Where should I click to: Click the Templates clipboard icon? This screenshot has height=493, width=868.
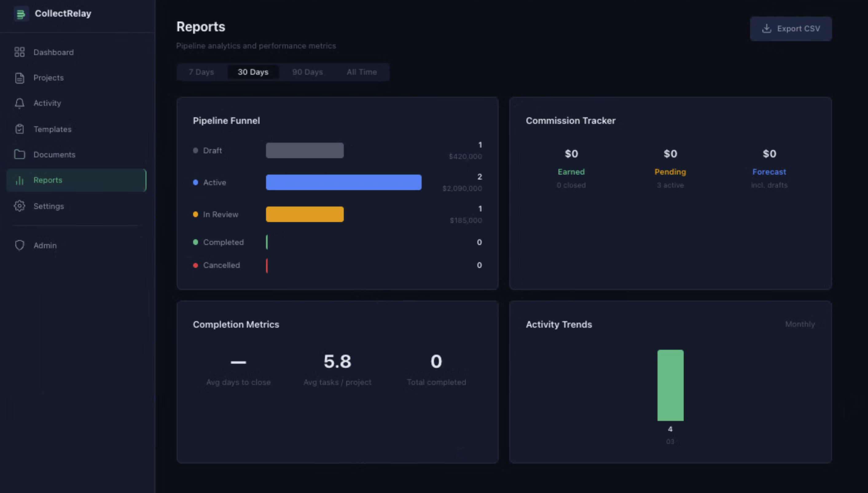click(x=19, y=129)
